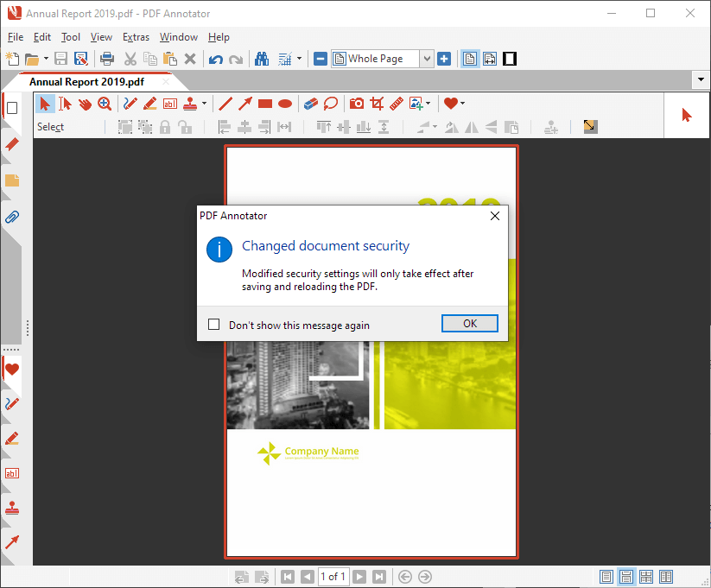Open the Tool menu
Screen dimensions: 711x588
pyautogui.click(x=71, y=37)
